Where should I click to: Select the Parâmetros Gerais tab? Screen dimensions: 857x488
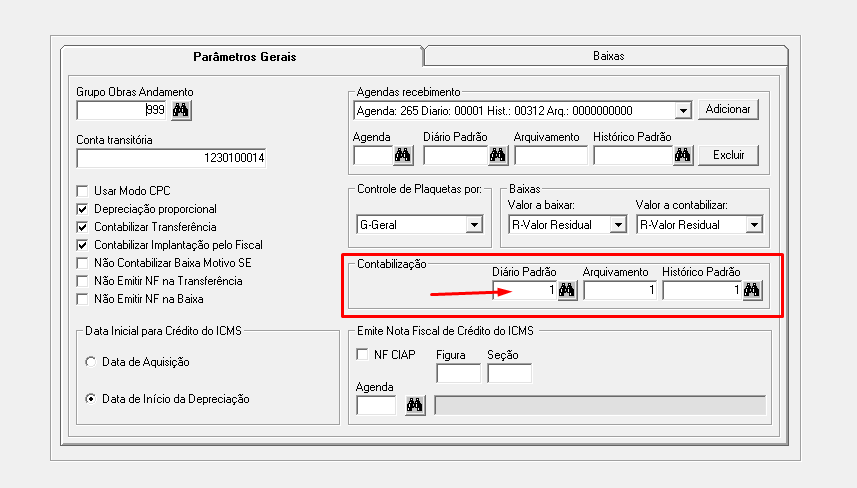[x=244, y=57]
